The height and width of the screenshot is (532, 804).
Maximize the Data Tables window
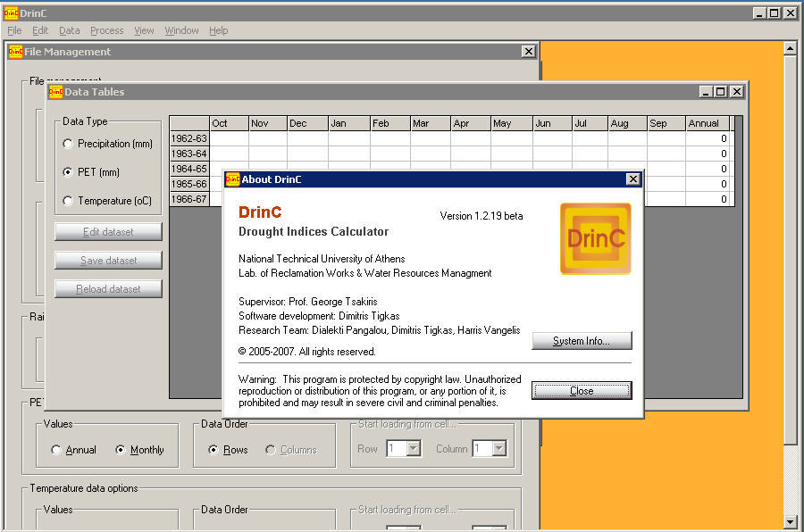tap(721, 92)
